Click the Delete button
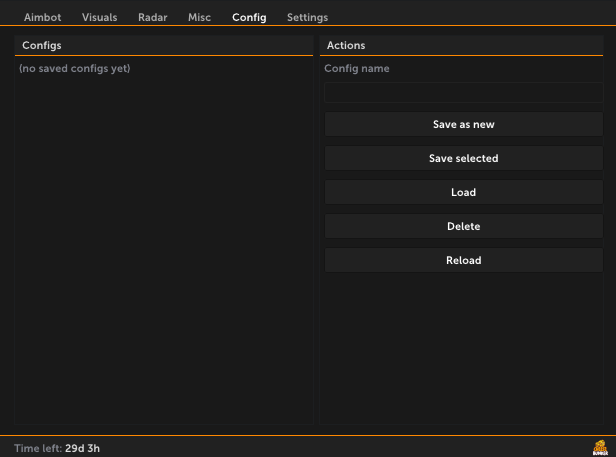 (463, 226)
